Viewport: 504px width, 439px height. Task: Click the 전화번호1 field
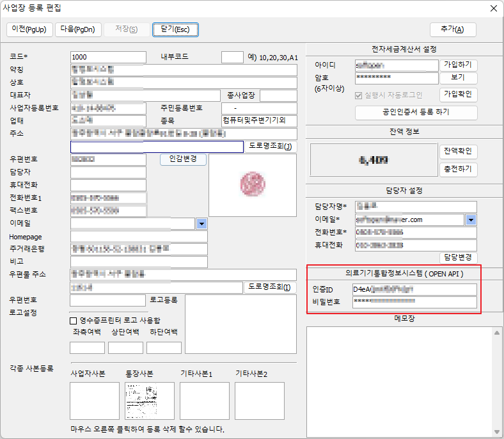(x=108, y=198)
